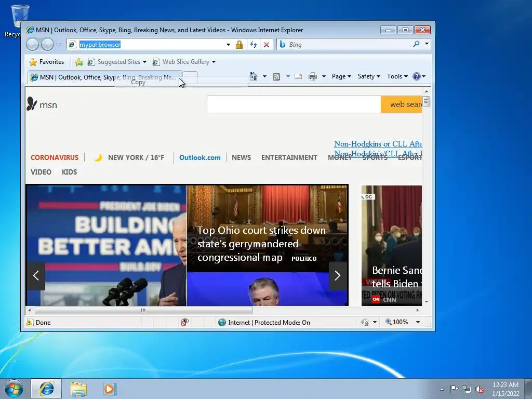Open the search provider dropdown arrow
Screen dimensions: 532x399
point(427,44)
